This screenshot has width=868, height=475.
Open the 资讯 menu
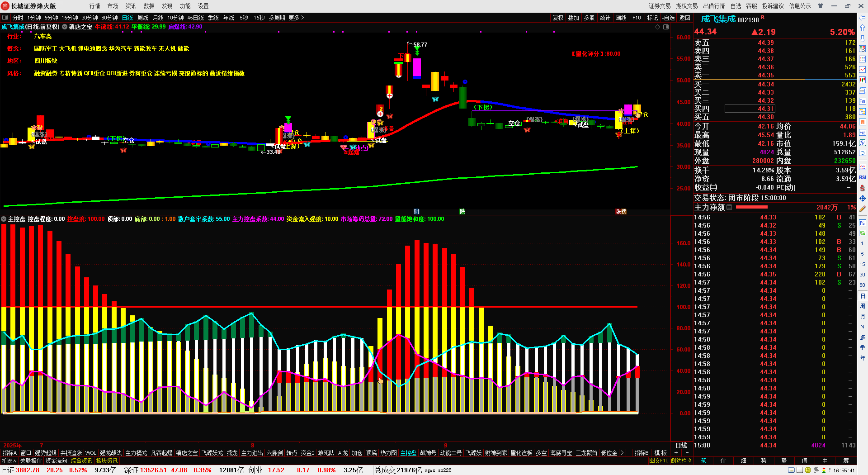point(131,6)
